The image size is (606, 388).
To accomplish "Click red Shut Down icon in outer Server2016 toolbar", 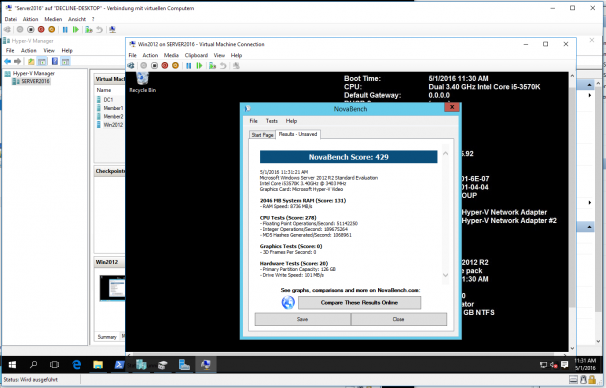I will pyautogui.click(x=41, y=30).
